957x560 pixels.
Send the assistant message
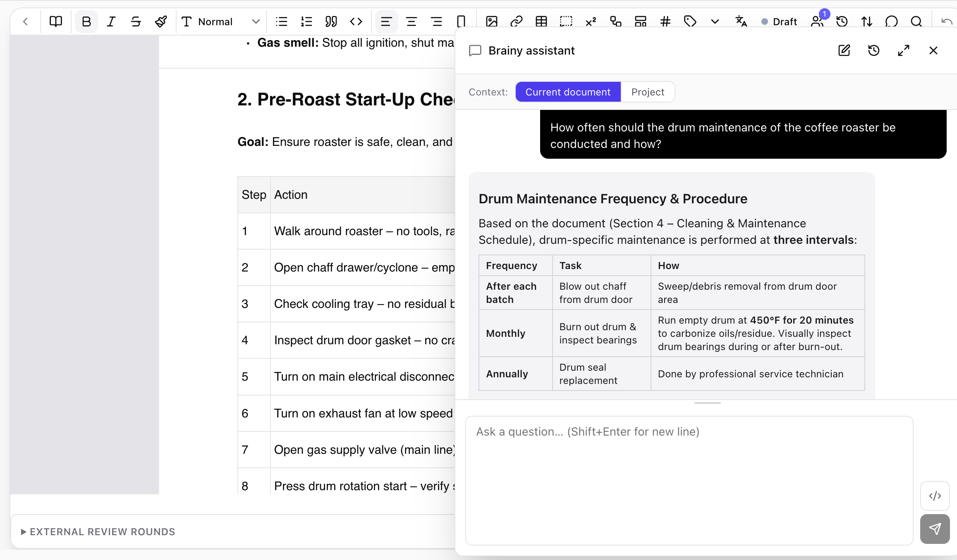pyautogui.click(x=935, y=529)
